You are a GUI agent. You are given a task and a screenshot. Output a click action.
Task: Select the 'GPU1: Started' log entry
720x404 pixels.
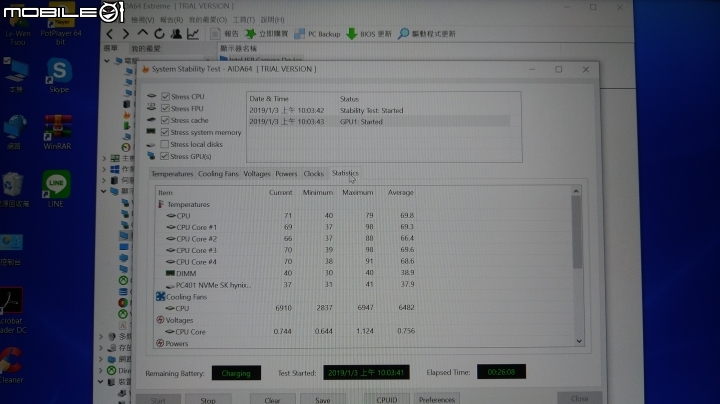click(x=379, y=122)
